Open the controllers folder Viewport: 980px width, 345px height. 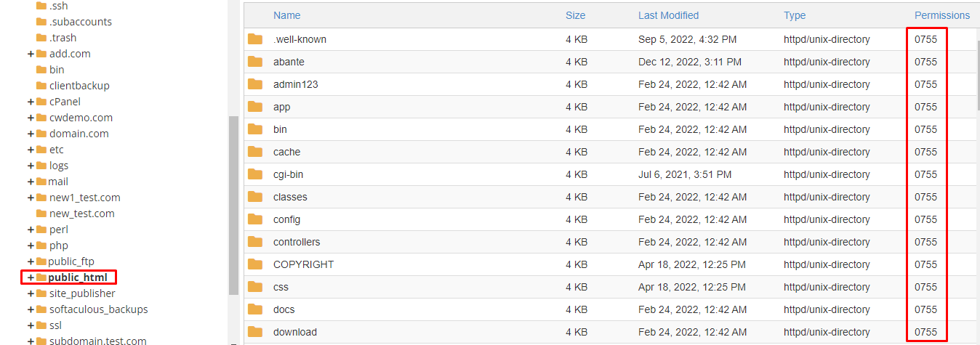(x=296, y=242)
